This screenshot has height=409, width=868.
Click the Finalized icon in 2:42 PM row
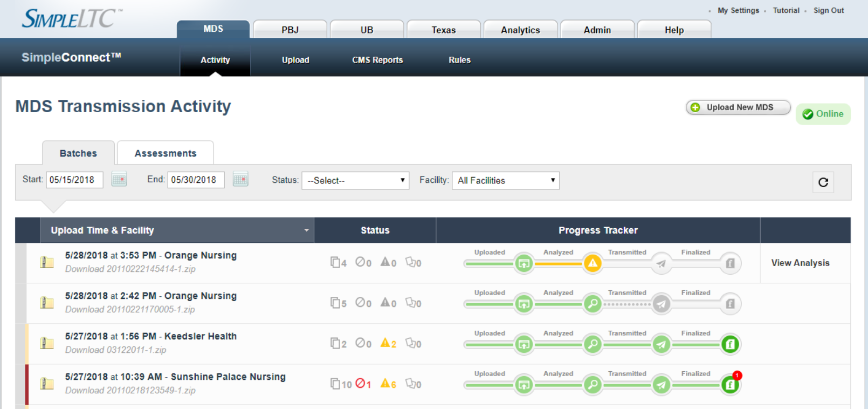pyautogui.click(x=731, y=304)
